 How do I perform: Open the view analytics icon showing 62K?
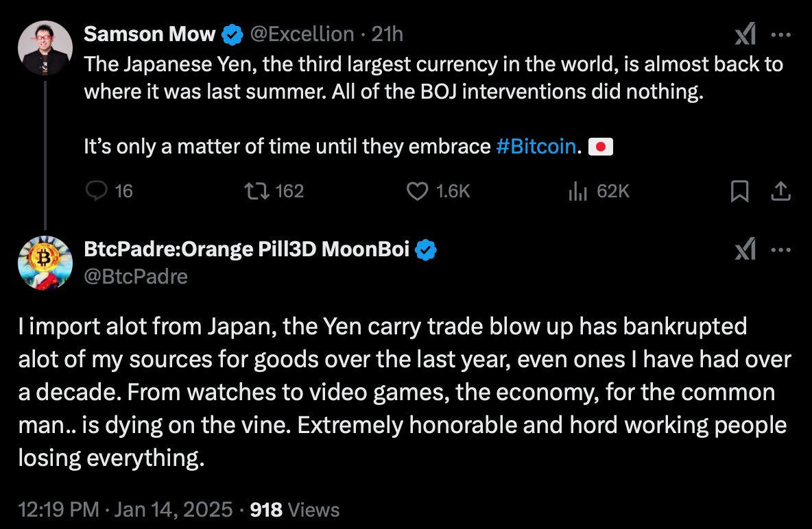[x=578, y=191]
